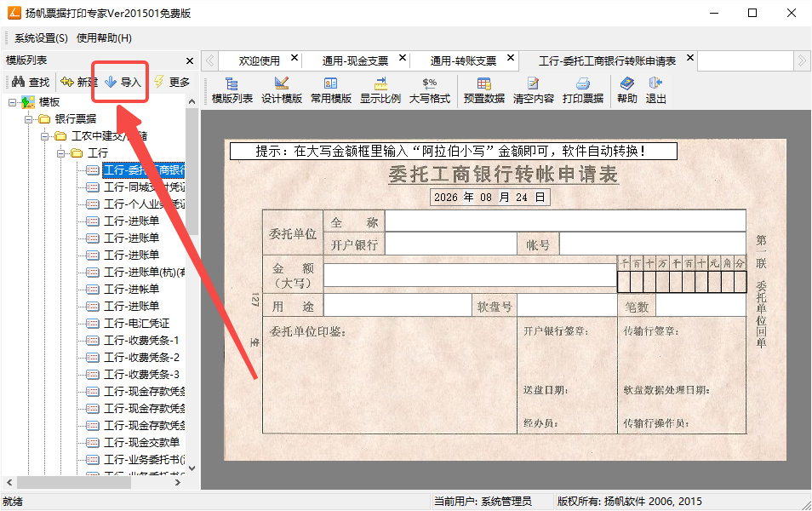Image resolution: width=812 pixels, height=511 pixels.
Task: Collapse the 银行票据 folder node
Action: tap(28, 119)
